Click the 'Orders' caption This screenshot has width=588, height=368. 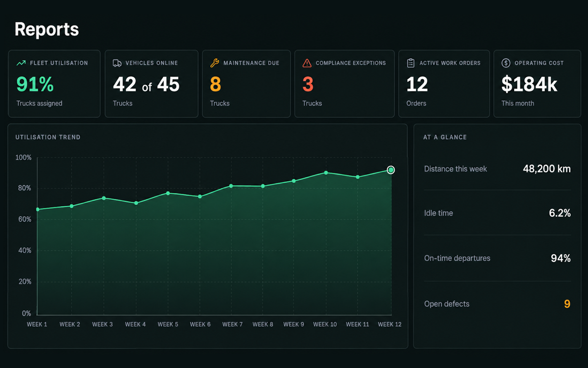[416, 103]
